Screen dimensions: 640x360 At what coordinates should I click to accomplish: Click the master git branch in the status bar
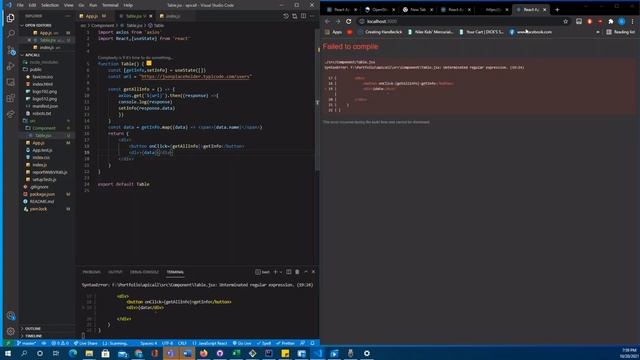click(x=26, y=343)
